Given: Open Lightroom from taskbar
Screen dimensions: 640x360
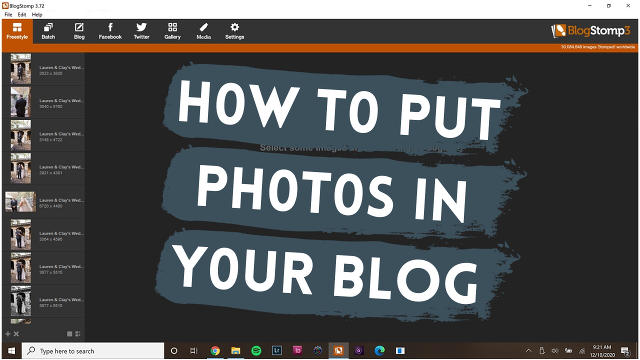Looking at the screenshot, I should 277,351.
